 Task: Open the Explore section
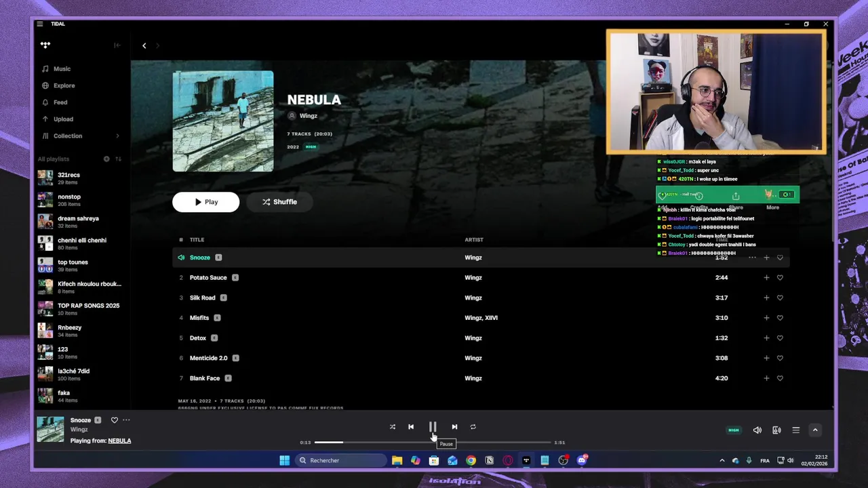(64, 85)
